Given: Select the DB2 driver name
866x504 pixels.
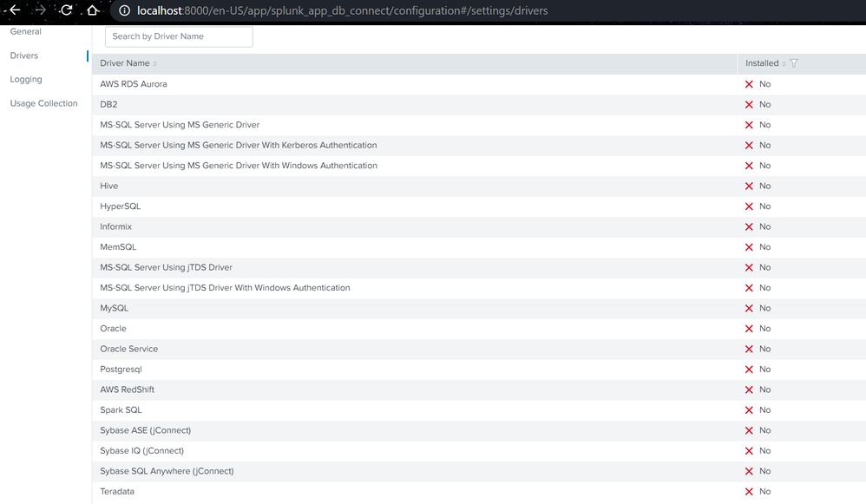Looking at the screenshot, I should [108, 104].
